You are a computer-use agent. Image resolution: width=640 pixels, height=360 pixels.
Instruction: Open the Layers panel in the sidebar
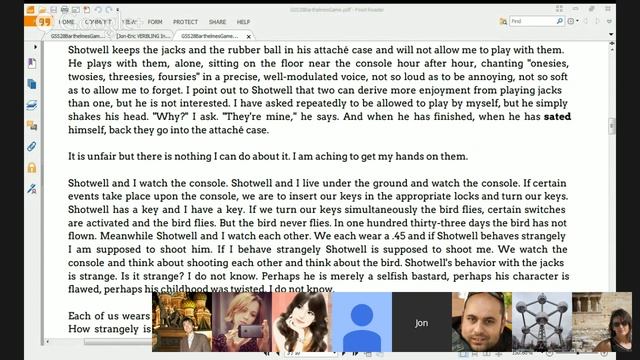coord(32,105)
